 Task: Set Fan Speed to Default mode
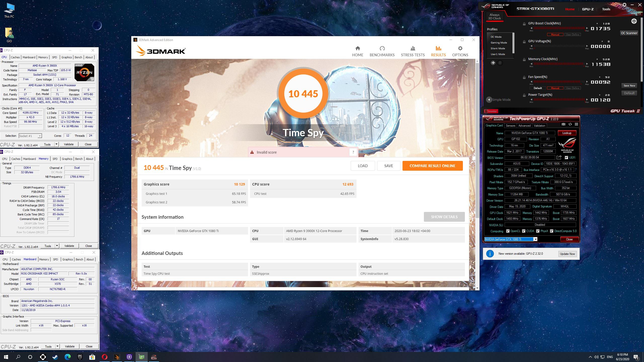[x=538, y=88]
